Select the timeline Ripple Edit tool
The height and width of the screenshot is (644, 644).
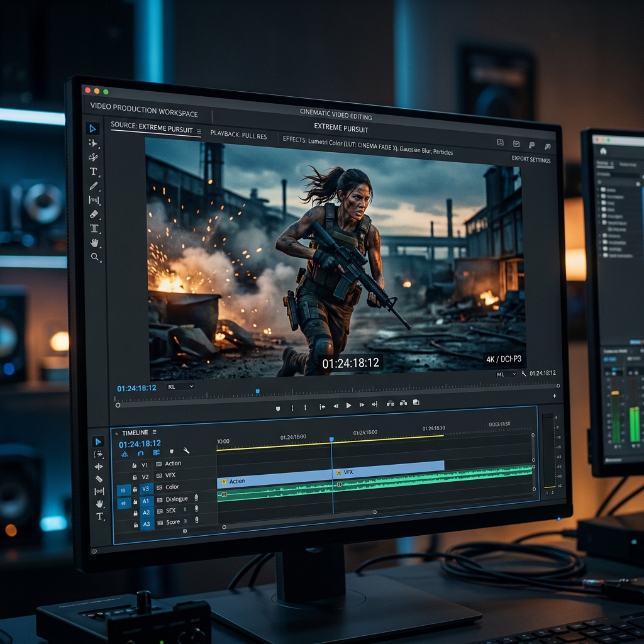tap(99, 467)
